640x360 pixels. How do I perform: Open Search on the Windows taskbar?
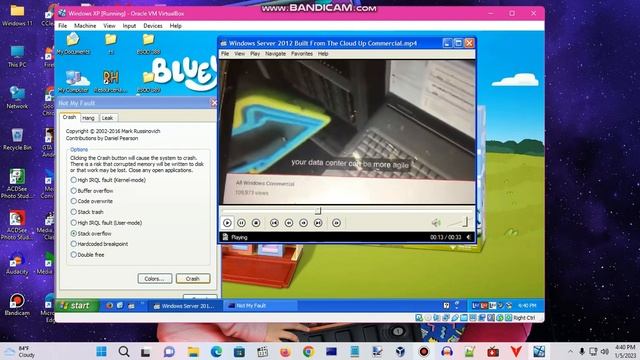[124, 351]
